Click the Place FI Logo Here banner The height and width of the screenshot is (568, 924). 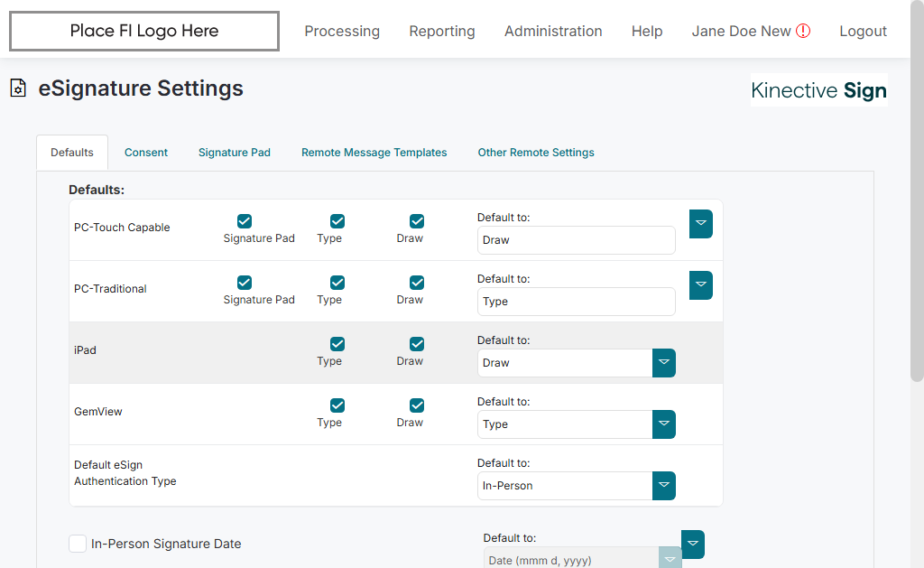click(x=144, y=31)
